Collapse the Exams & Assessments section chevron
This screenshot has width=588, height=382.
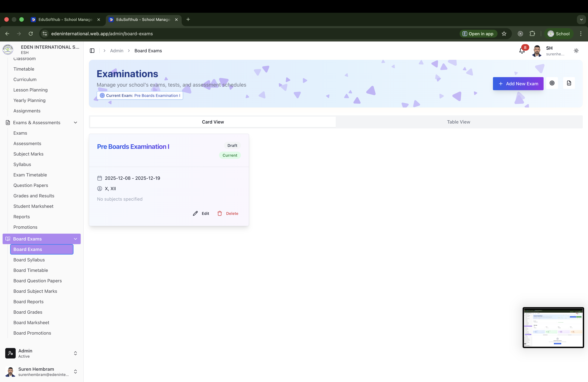(75, 122)
